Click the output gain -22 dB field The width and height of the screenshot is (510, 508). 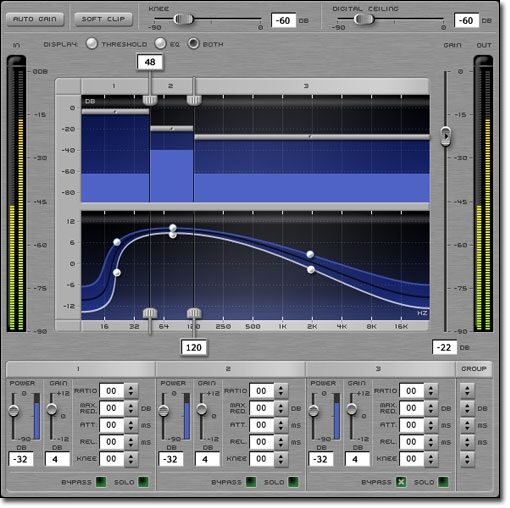pos(444,348)
